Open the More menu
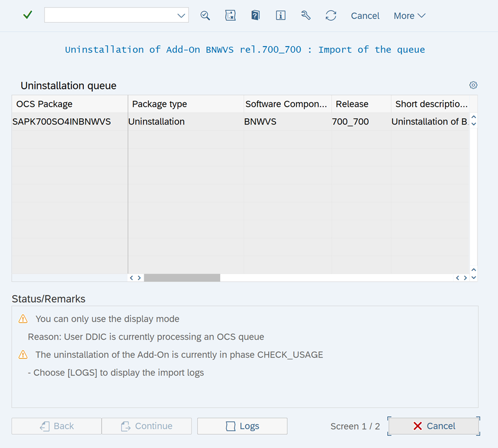The width and height of the screenshot is (498, 448). (409, 16)
